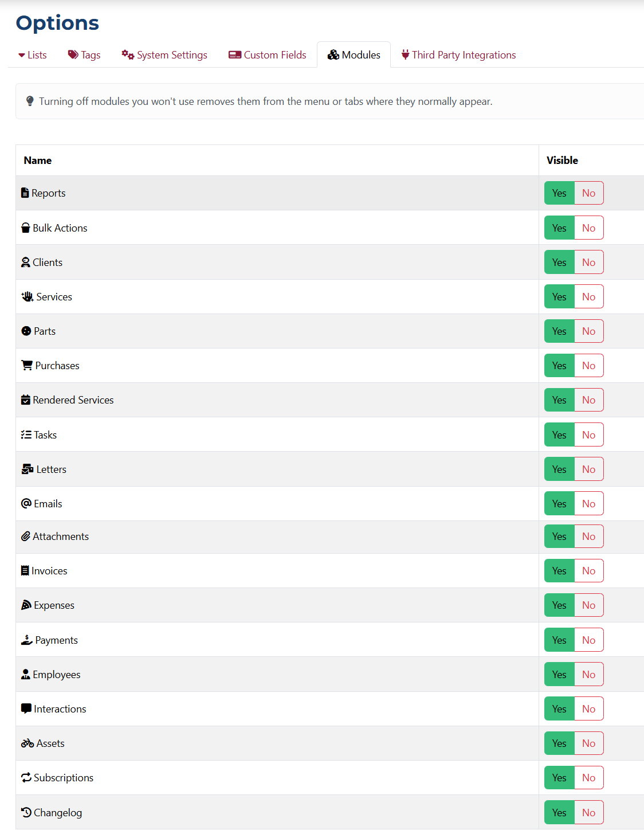Click the Changelog history icon
Screen dimensions: 644x834
coord(25,812)
